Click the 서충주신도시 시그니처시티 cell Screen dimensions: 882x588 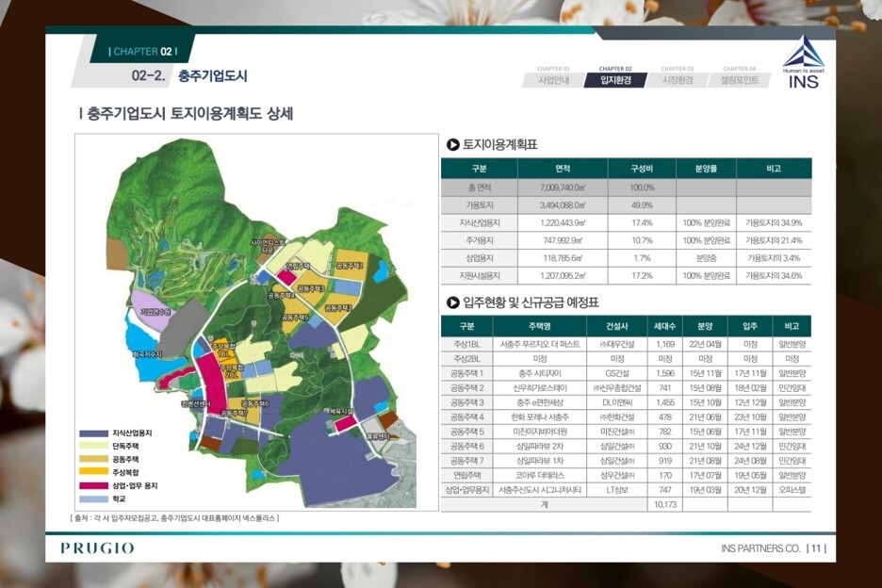coord(540,490)
